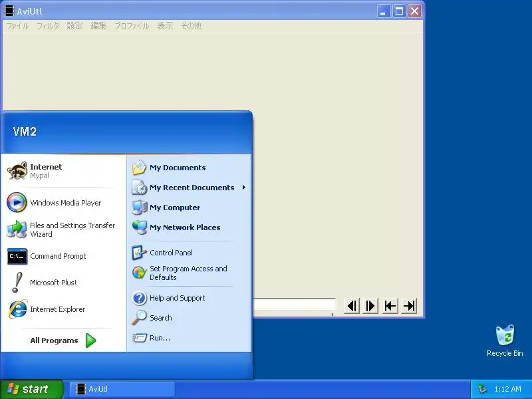Open Control Panel icon
The image size is (532, 399).
139,253
